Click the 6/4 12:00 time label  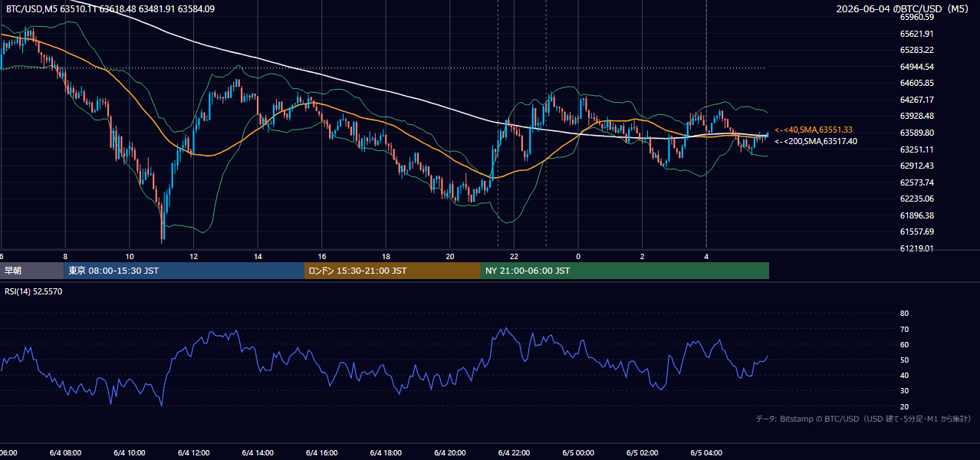point(193,453)
